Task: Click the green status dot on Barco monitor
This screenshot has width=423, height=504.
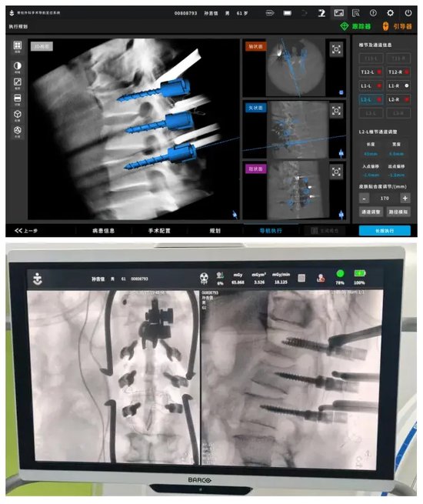Action: [x=340, y=273]
